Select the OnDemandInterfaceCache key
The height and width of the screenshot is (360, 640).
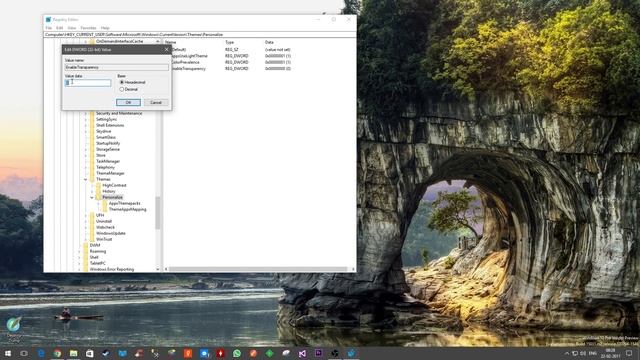coord(120,41)
